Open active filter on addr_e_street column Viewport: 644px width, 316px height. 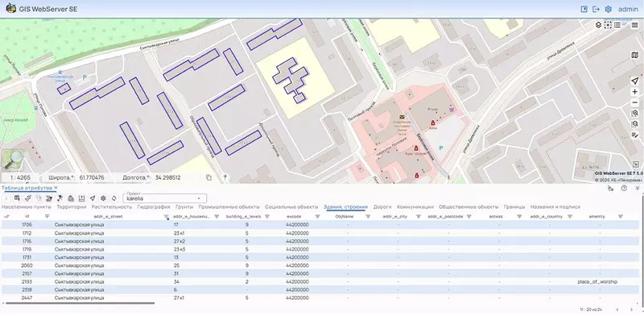[167, 216]
